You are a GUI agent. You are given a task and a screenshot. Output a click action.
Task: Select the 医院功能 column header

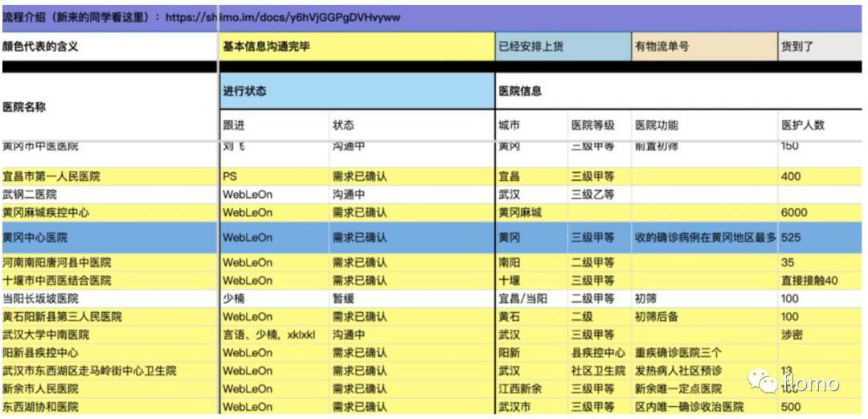point(705,125)
